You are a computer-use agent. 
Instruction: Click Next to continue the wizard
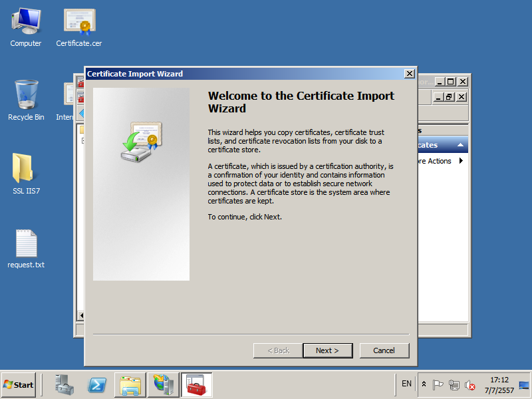(x=327, y=350)
